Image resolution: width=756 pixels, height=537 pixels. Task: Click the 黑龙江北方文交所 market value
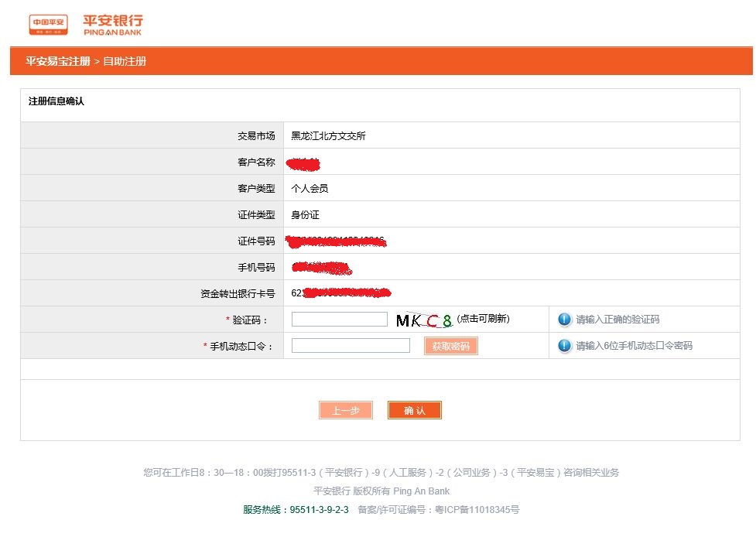click(x=328, y=136)
